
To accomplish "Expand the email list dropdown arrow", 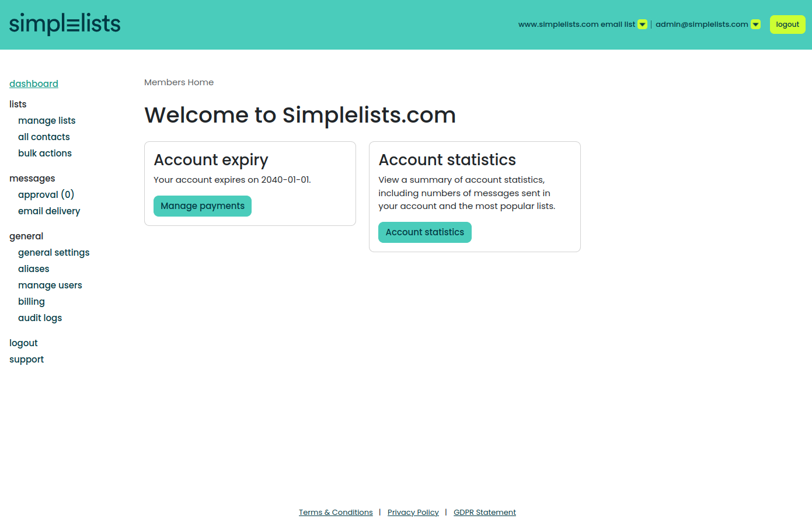I will [x=642, y=25].
